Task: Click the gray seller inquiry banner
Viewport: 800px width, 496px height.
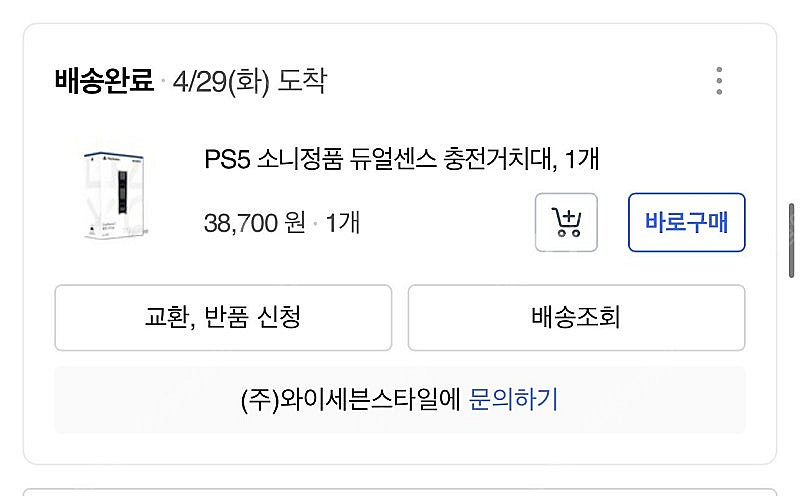Action: pyautogui.click(x=150, y=400)
